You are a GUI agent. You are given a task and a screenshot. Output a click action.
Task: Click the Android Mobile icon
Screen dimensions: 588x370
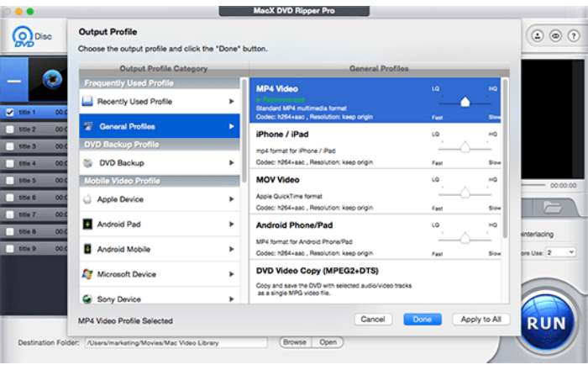(87, 249)
